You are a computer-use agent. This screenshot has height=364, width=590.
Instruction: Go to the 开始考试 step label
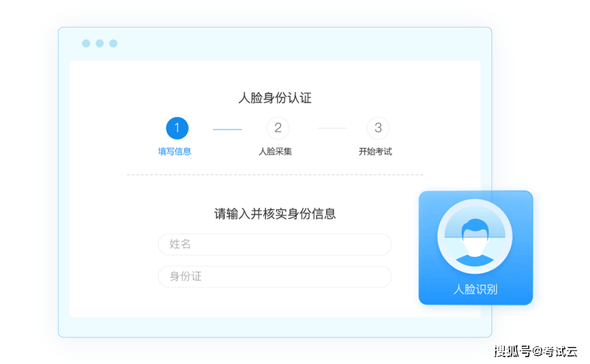click(375, 151)
